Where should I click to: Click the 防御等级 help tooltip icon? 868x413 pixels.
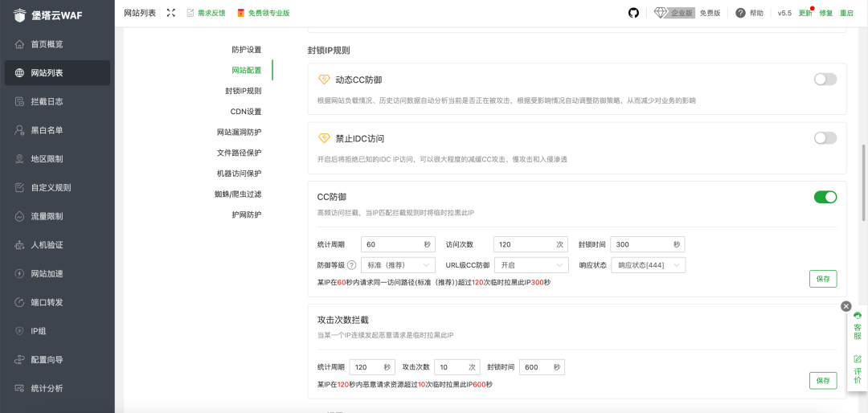coord(351,265)
